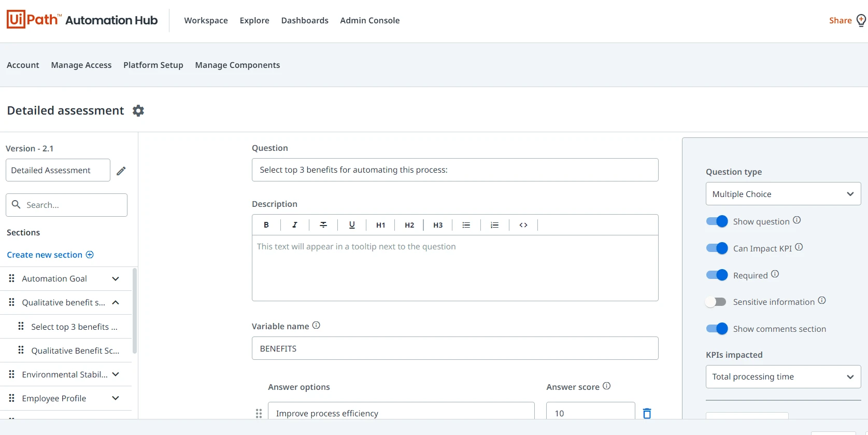This screenshot has width=868, height=435.
Task: Click the Question text field
Action: pos(455,170)
